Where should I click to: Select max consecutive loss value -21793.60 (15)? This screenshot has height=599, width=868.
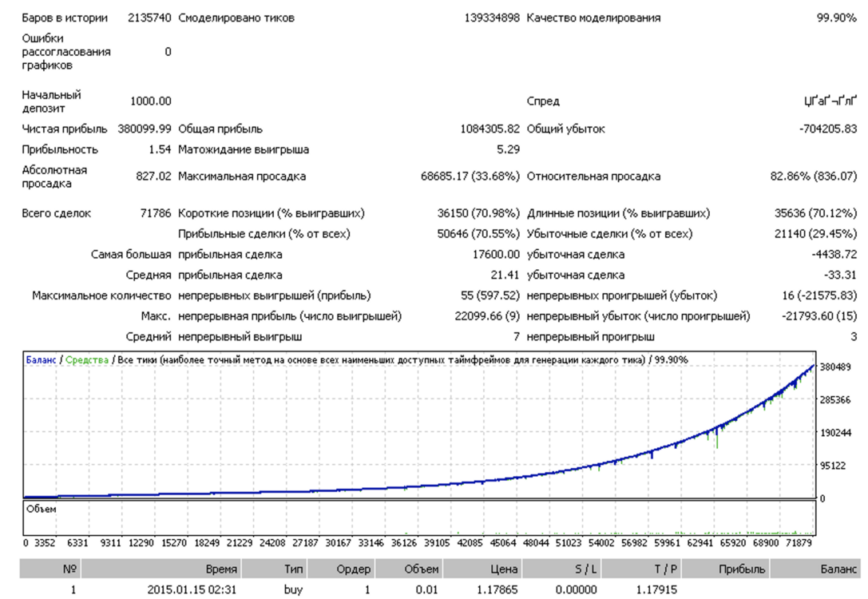click(819, 316)
